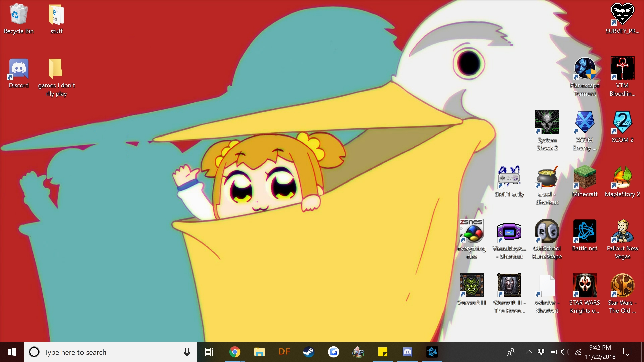Open Steam from the taskbar
Viewport: 644px width, 362px height.
point(309,352)
